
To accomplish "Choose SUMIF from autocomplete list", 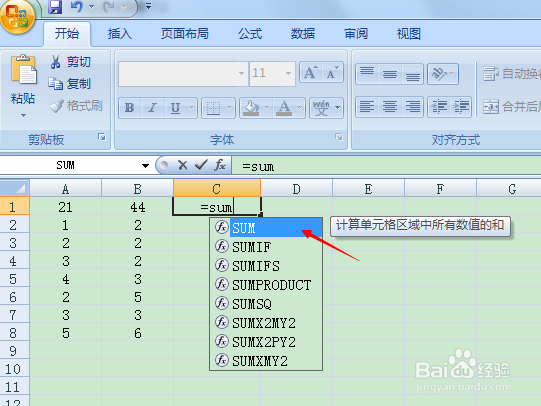I will pos(266,247).
